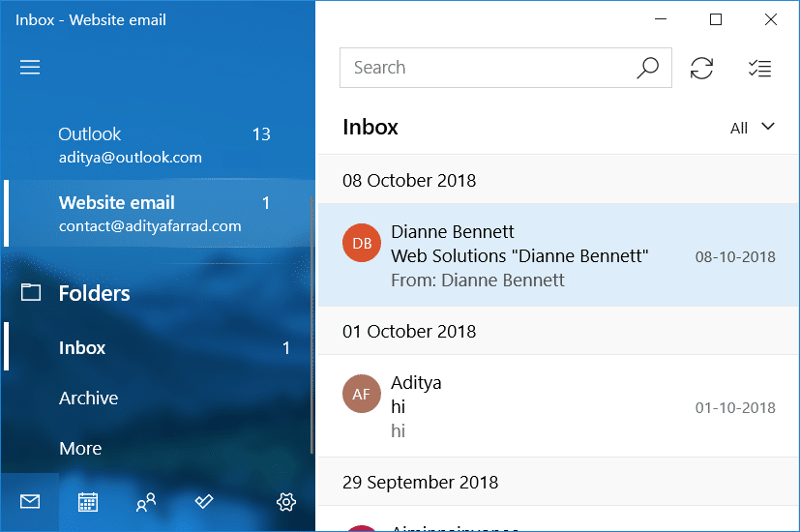Sync this view with refresh icon

coord(701,68)
